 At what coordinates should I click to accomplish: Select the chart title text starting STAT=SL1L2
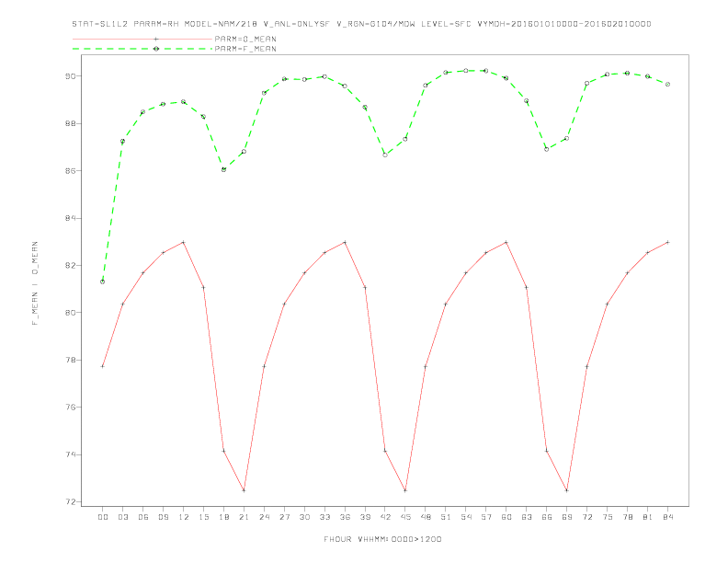[x=361, y=24]
